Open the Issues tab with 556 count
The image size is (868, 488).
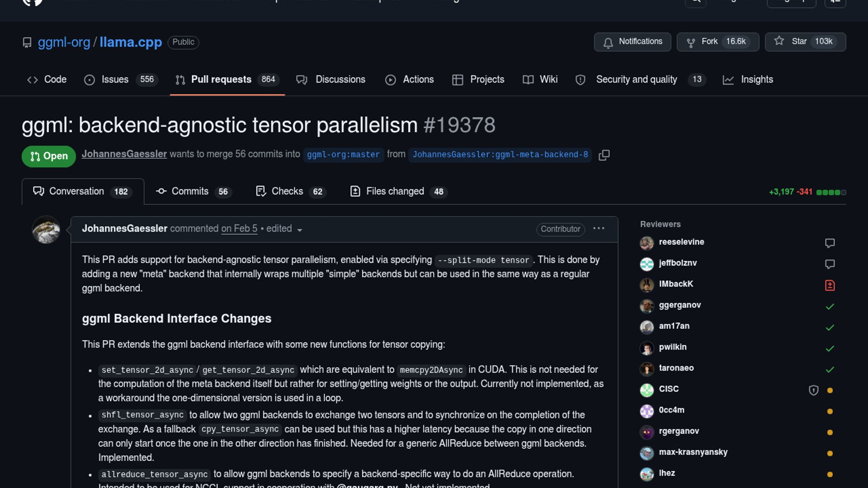click(x=120, y=80)
